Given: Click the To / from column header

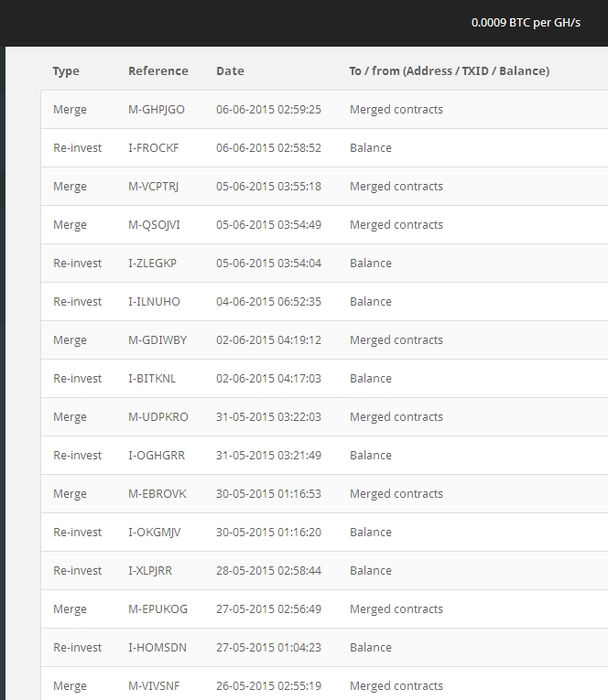Looking at the screenshot, I should (x=450, y=71).
